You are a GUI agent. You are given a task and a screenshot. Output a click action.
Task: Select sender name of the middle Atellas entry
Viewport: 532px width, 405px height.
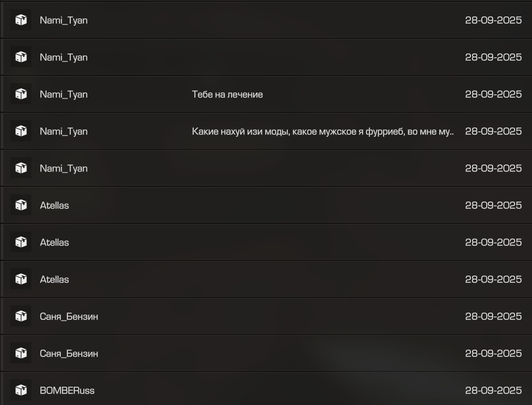[x=54, y=243]
